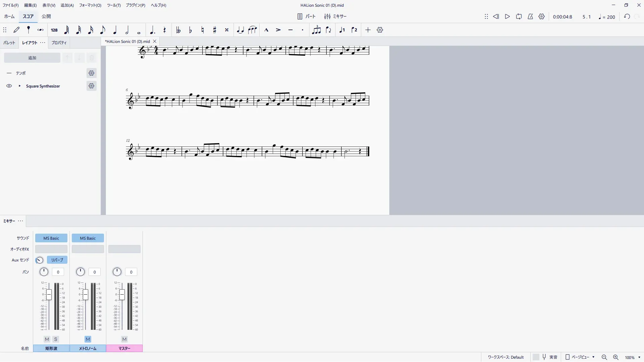Screen dimensions: 644x362
Task: Open the ページビュー view mode dropdown
Action: (x=580, y=357)
